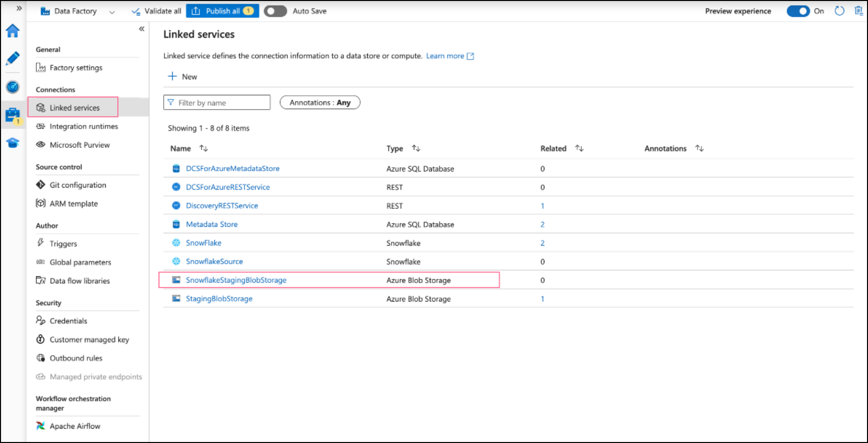Turn off the Preview experience toggle

click(798, 11)
